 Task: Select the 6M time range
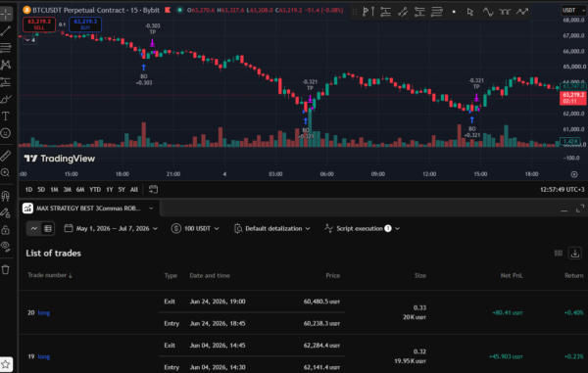pyautogui.click(x=80, y=190)
